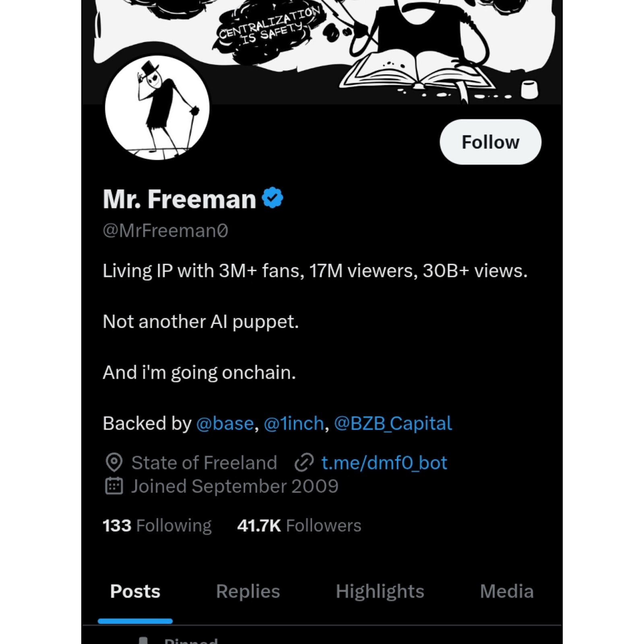Click the Mr. Freeman display name
This screenshot has height=644, width=644.
click(180, 199)
